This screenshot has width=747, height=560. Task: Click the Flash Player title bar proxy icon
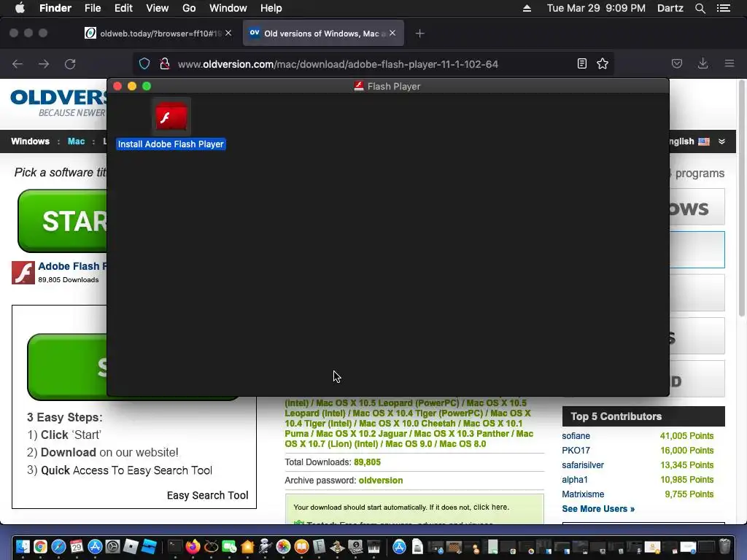point(359,86)
